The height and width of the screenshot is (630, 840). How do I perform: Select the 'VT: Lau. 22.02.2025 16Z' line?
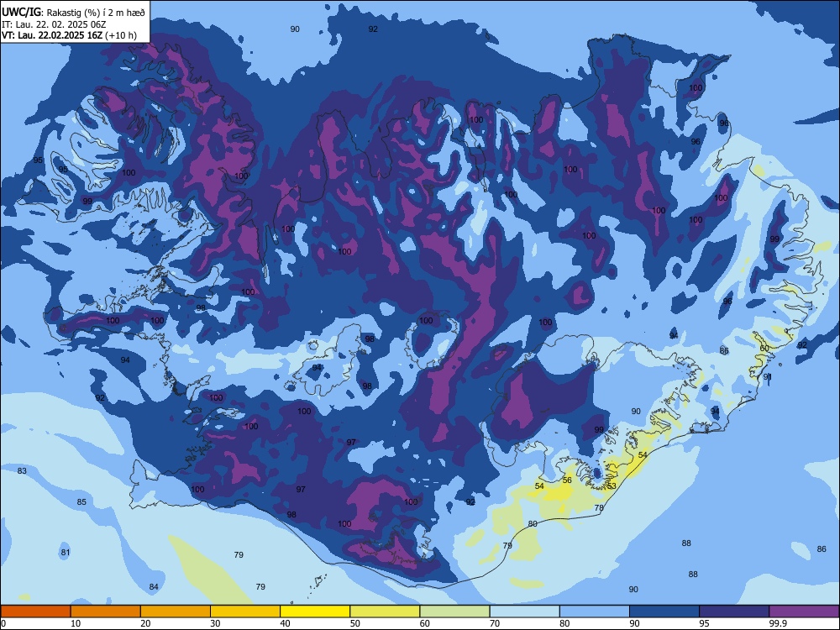tap(52, 35)
